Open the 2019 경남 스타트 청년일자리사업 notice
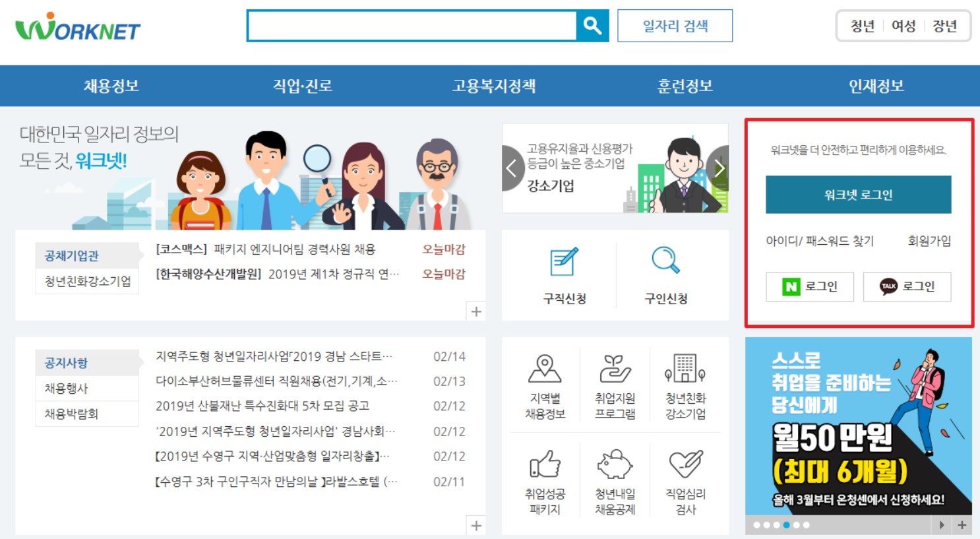 tap(274, 356)
